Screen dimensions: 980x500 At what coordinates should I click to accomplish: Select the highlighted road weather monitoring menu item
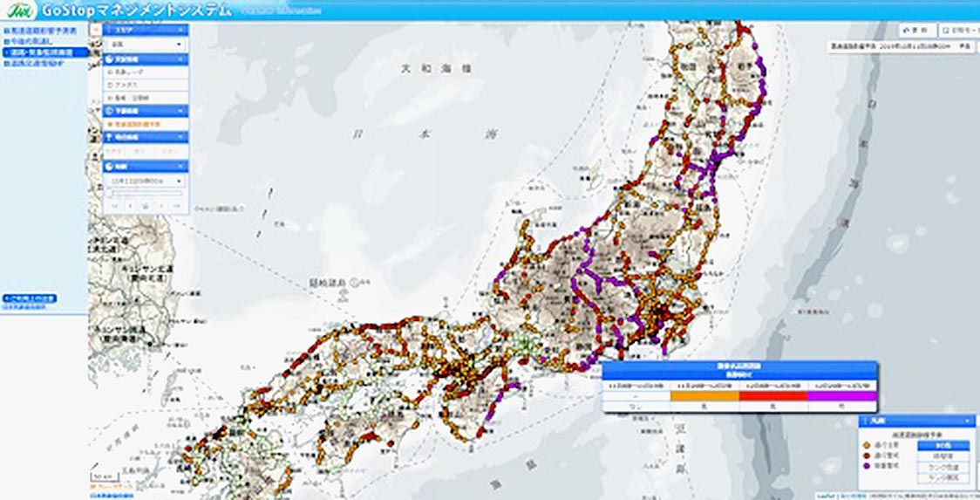[44, 52]
